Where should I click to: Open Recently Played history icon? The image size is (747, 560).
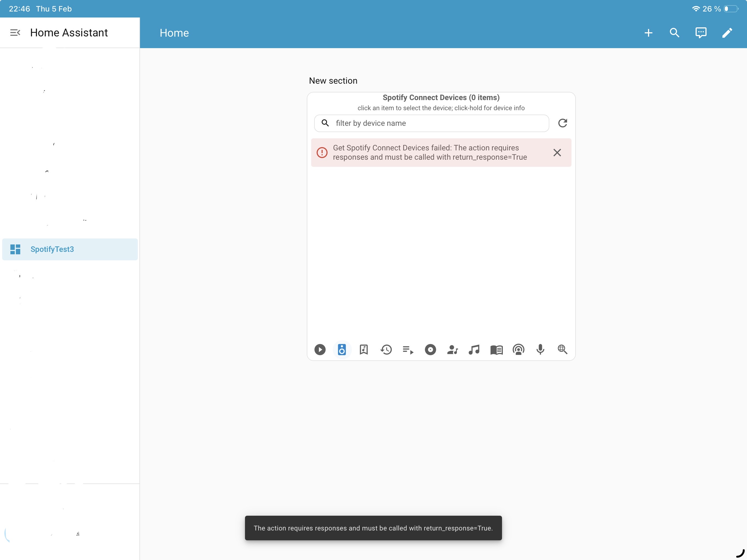[x=386, y=349]
